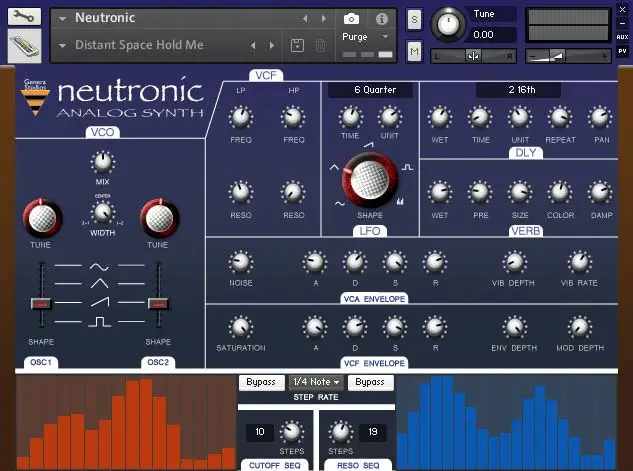Click the VCF section label
Image resolution: width=633 pixels, height=471 pixels.
266,75
